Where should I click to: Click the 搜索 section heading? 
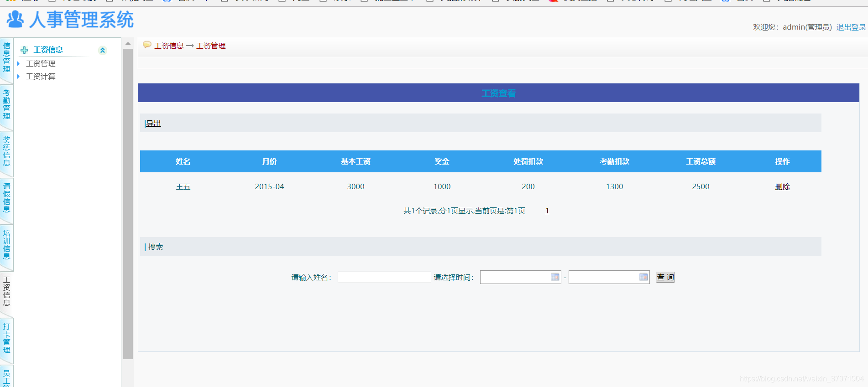(x=156, y=247)
